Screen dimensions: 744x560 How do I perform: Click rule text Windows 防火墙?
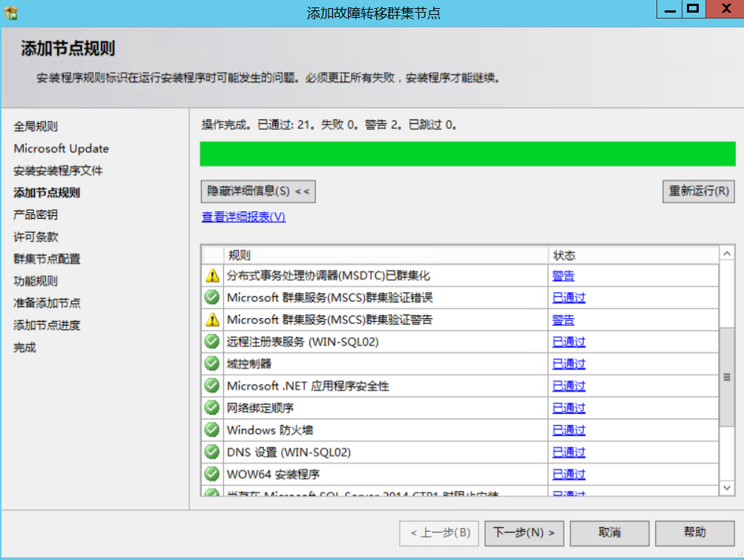click(x=270, y=430)
